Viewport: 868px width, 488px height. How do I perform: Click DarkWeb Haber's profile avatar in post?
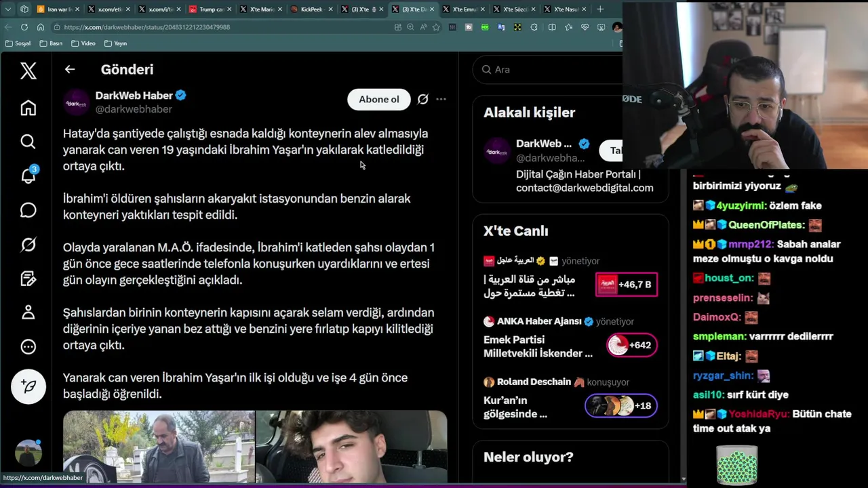77,103
